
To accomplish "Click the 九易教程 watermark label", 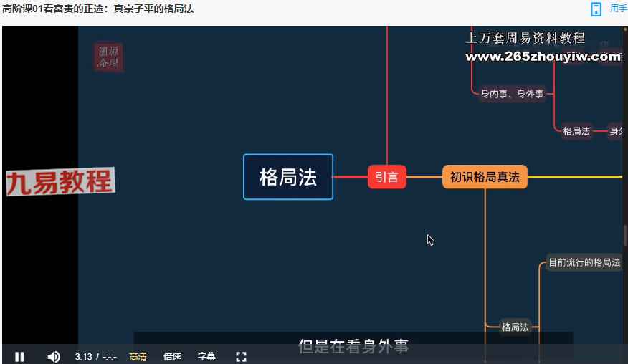I will pyautogui.click(x=60, y=182).
